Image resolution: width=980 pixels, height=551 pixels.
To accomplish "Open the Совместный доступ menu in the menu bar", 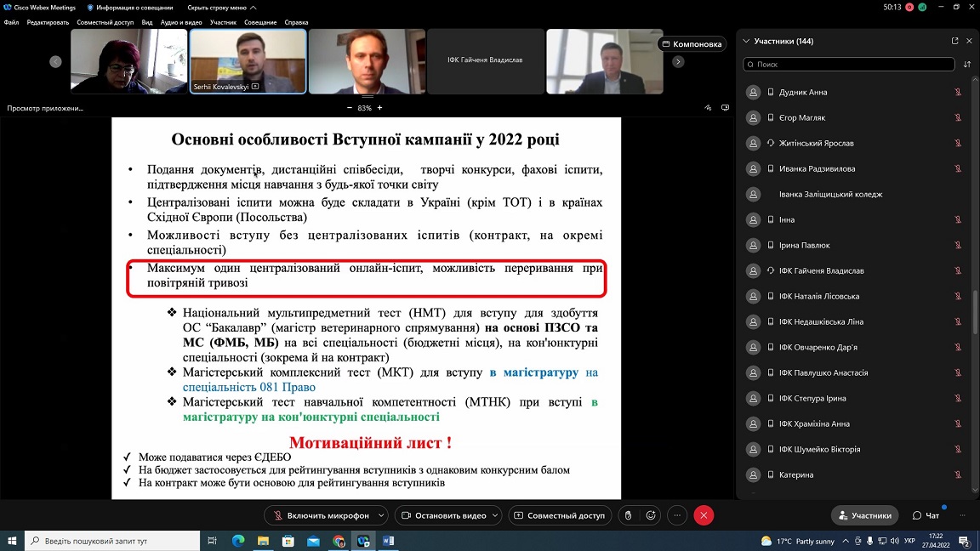I will (105, 22).
